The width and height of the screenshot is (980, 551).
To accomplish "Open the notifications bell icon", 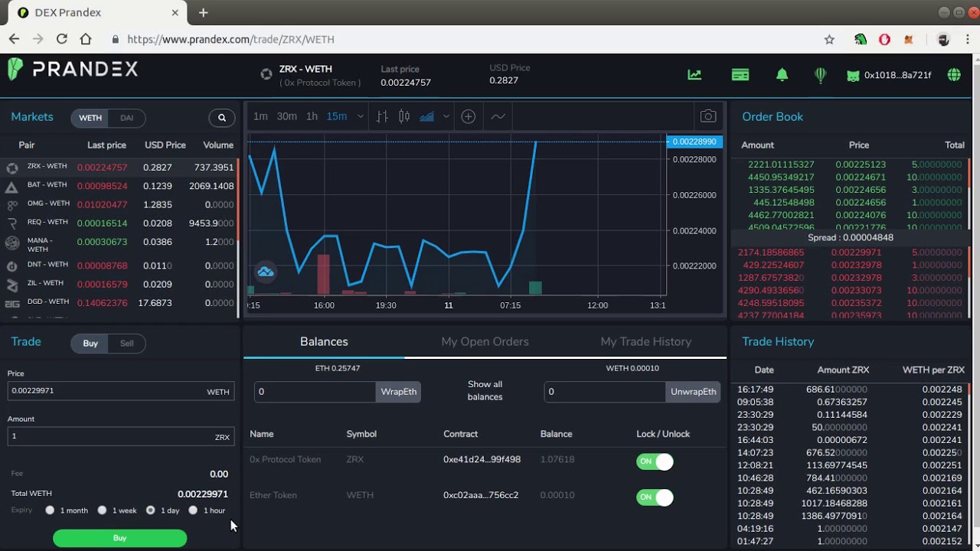I will click(x=782, y=75).
